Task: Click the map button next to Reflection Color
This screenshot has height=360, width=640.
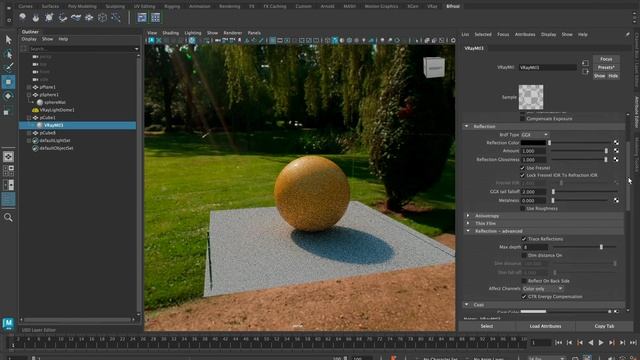Action: point(616,142)
